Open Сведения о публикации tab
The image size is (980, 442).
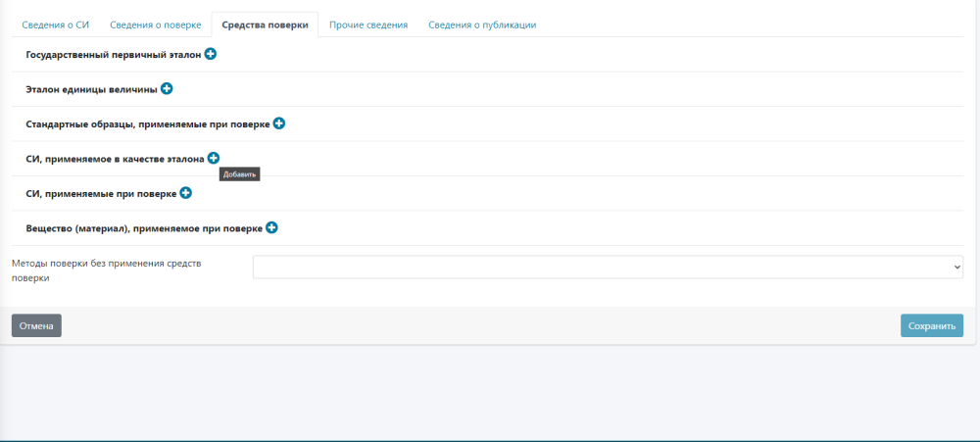(482, 25)
